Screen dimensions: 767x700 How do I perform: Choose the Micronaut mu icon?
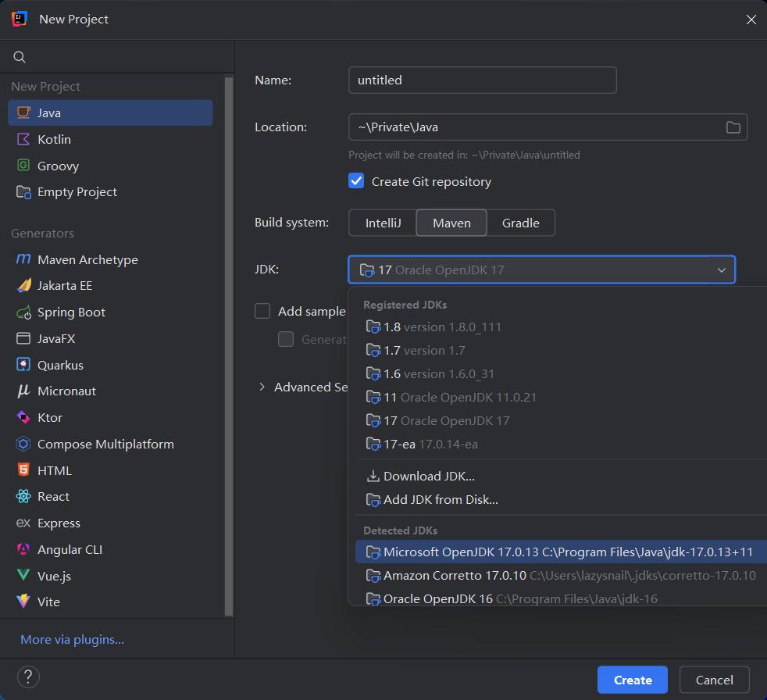23,391
